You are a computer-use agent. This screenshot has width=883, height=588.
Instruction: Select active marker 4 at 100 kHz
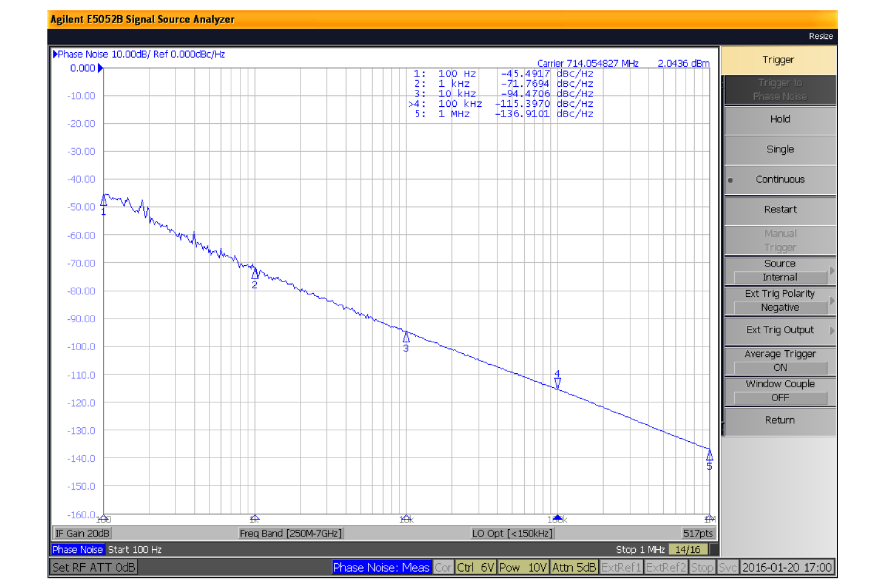[x=557, y=382]
